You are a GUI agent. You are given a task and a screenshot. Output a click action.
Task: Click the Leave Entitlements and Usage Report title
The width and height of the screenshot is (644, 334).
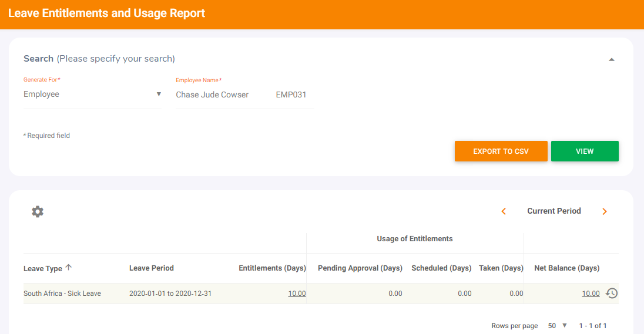pyautogui.click(x=106, y=13)
